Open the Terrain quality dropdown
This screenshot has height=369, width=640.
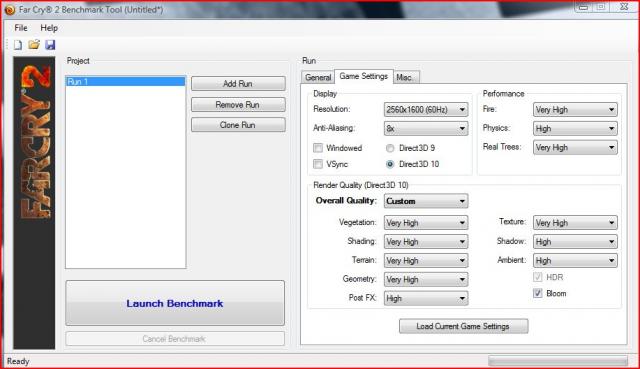426,260
